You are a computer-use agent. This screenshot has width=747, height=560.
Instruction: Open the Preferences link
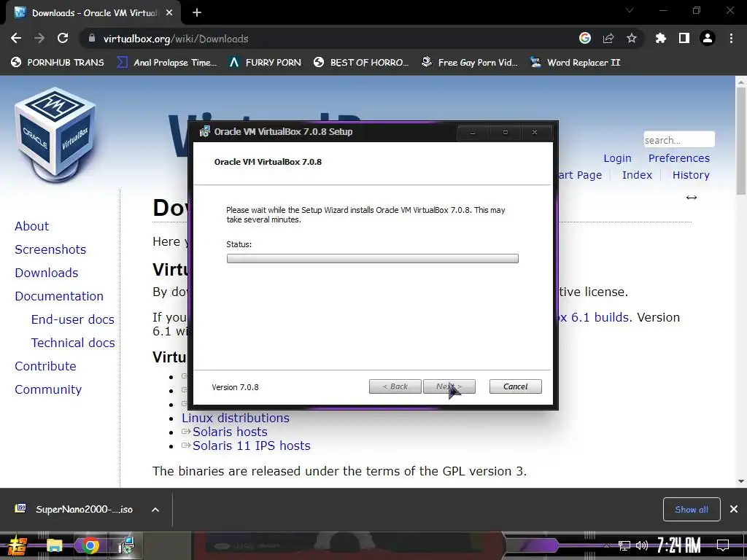coord(679,158)
